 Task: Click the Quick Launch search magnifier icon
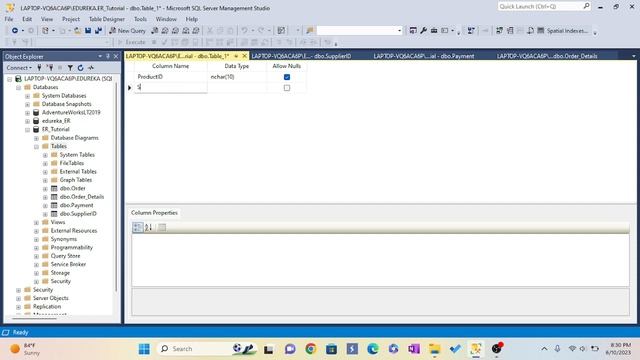point(586,6)
